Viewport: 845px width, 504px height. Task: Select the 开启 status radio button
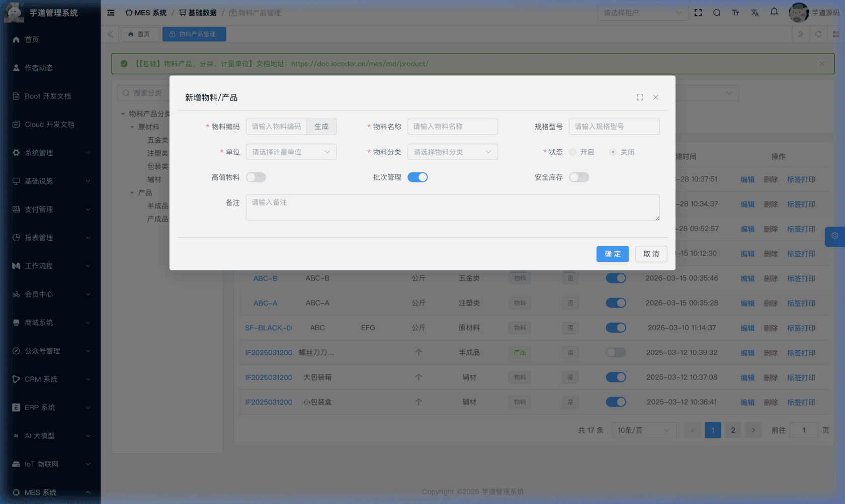click(x=572, y=152)
